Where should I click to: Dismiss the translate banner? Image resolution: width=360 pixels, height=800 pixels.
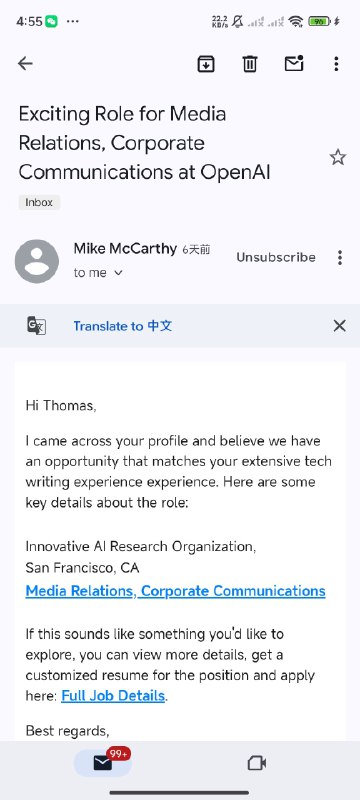[x=340, y=326]
